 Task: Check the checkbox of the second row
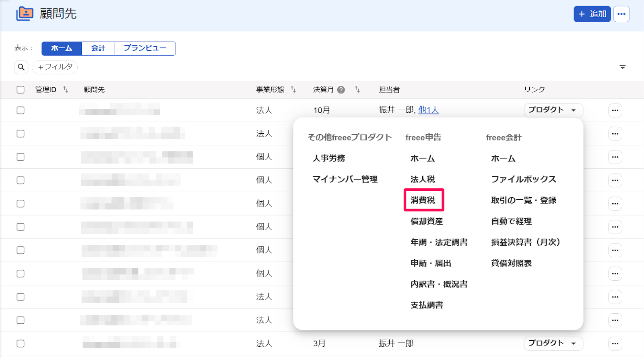click(x=21, y=134)
